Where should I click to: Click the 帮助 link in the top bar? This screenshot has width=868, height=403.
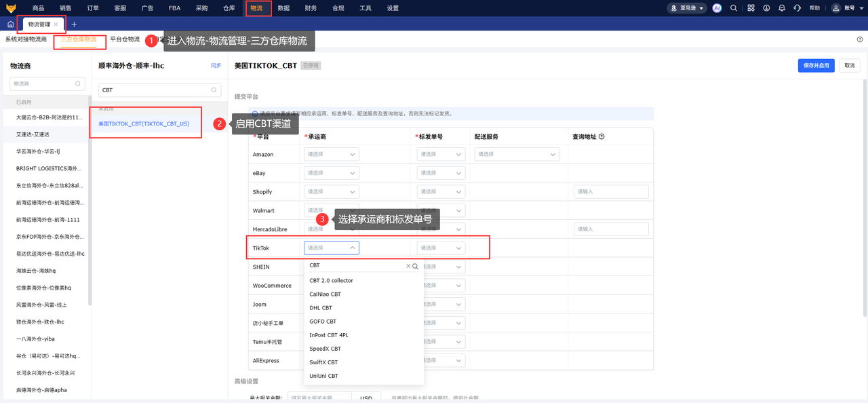(814, 8)
